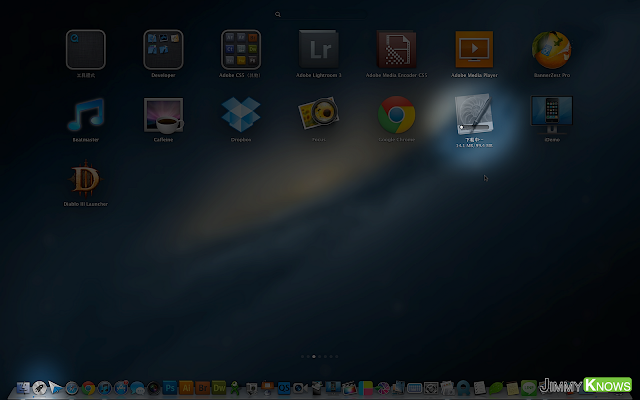The image size is (640, 400).
Task: Click the Launchpad rocket icon in Dock
Action: (40, 387)
